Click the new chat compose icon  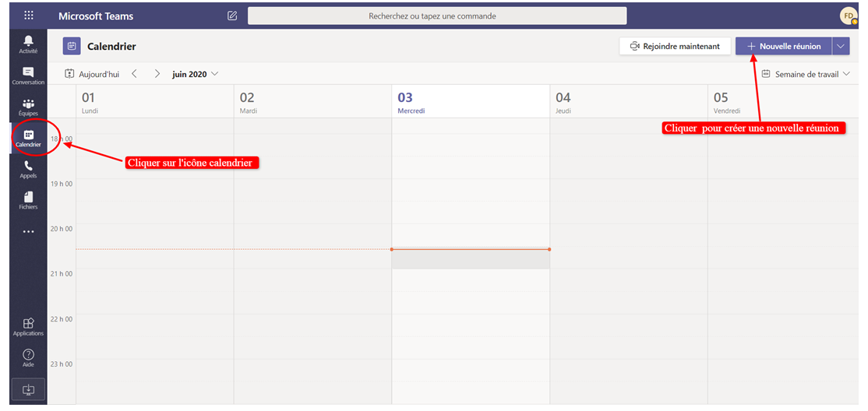[232, 16]
